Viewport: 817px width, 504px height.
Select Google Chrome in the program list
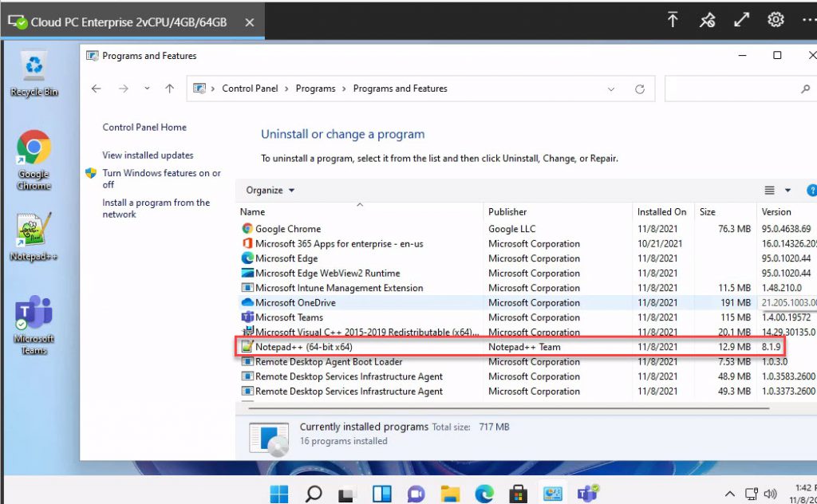coord(527,229)
